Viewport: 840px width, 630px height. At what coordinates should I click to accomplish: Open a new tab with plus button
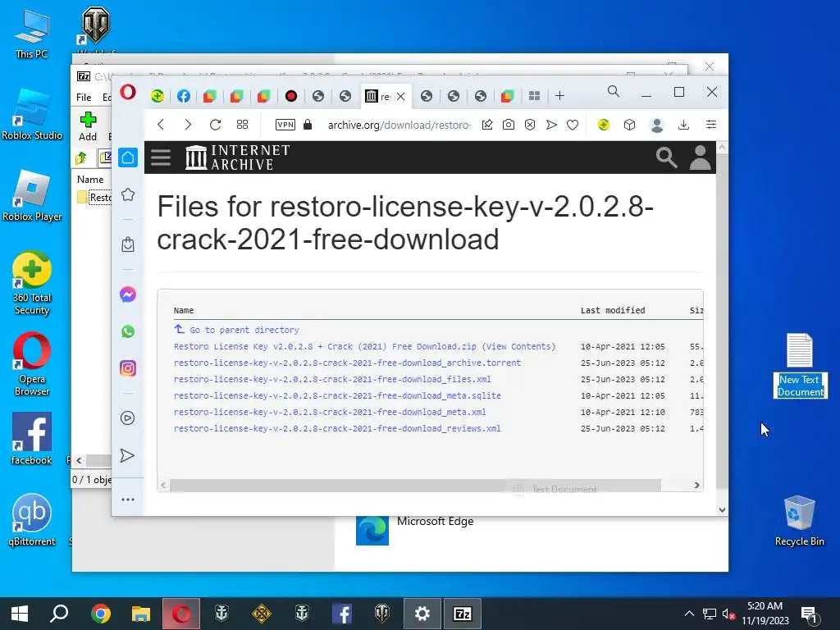559,96
